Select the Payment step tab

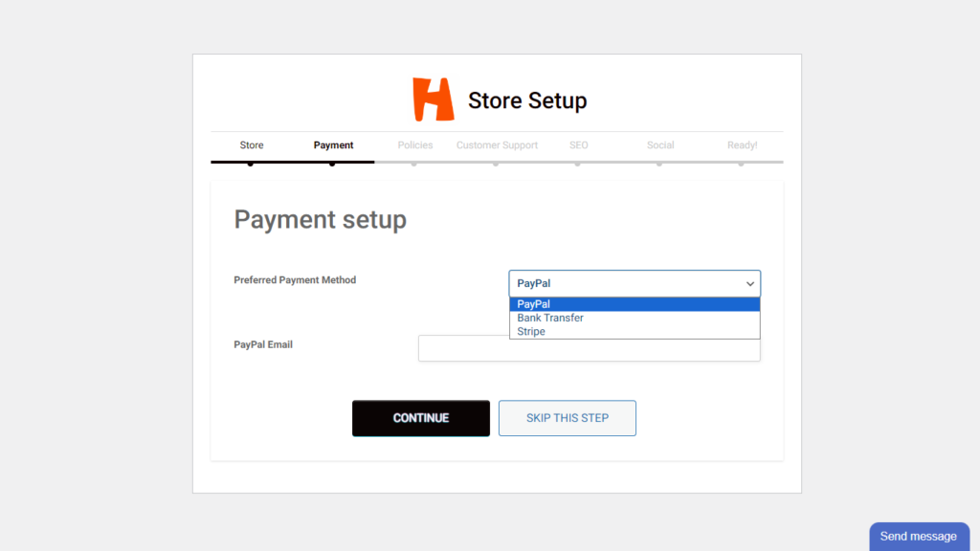coord(333,145)
